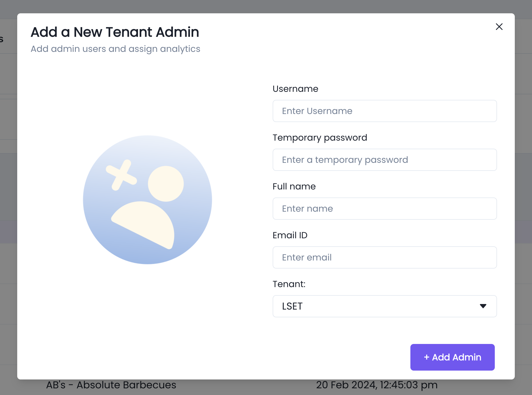Click the temporary password input box
532x395 pixels.
[385, 160]
